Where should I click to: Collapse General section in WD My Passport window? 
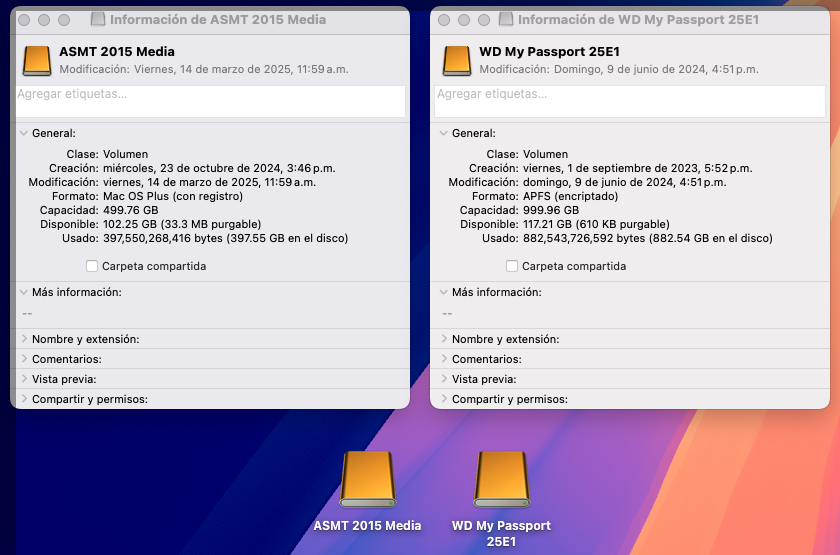click(x=444, y=133)
